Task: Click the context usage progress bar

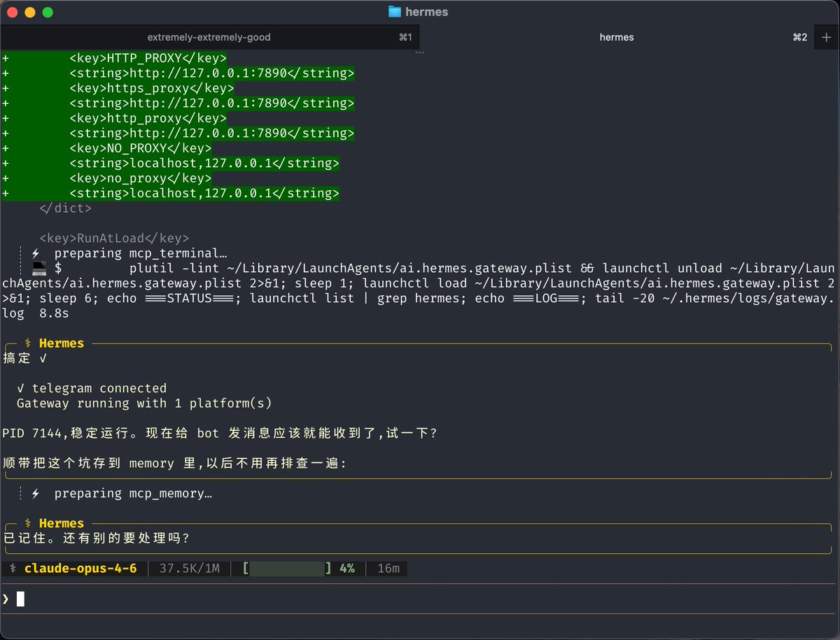Action: (287, 569)
